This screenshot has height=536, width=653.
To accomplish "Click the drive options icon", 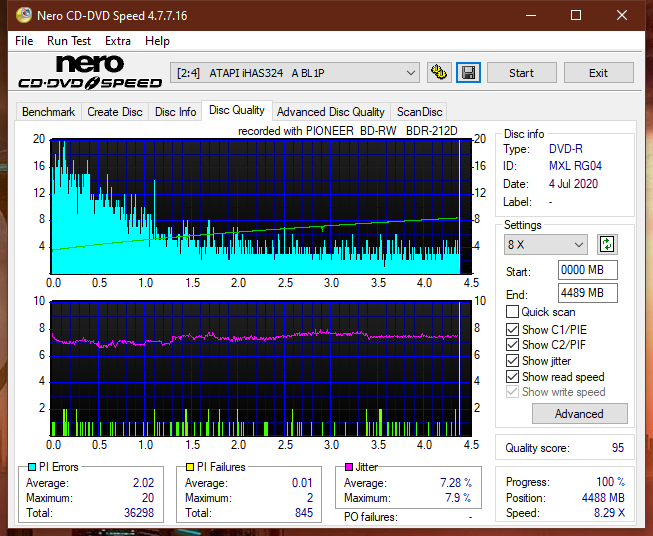I will pyautogui.click(x=439, y=73).
